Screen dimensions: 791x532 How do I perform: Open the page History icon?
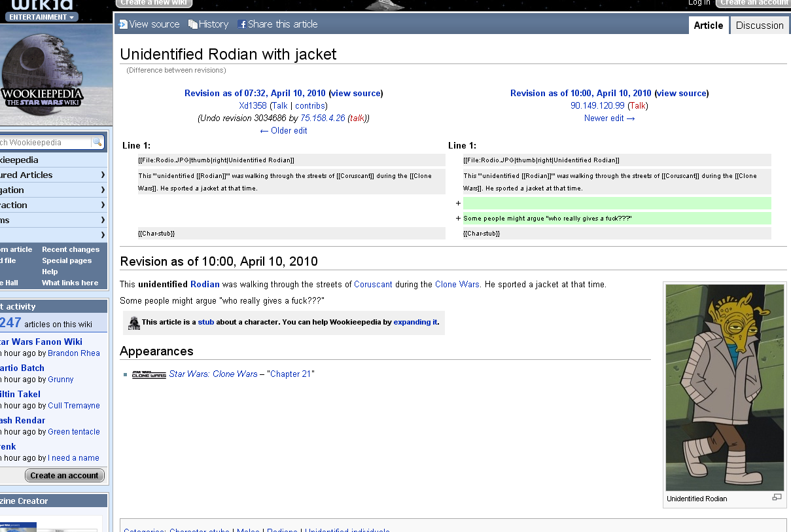pos(193,24)
